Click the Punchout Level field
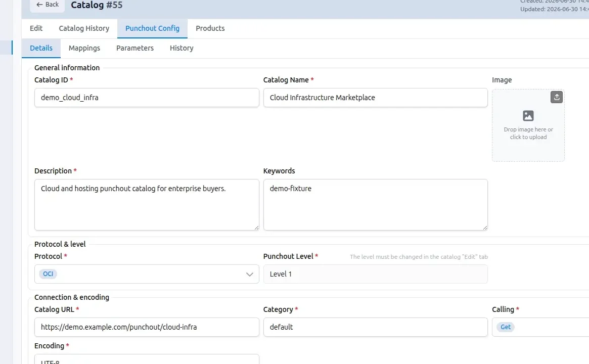The height and width of the screenshot is (364, 589). pos(376,274)
